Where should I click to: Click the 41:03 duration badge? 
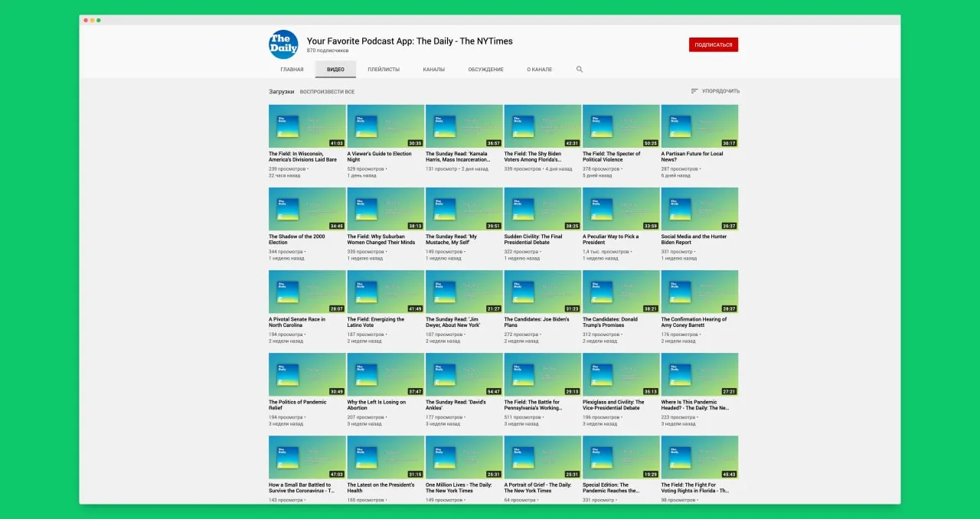click(337, 143)
